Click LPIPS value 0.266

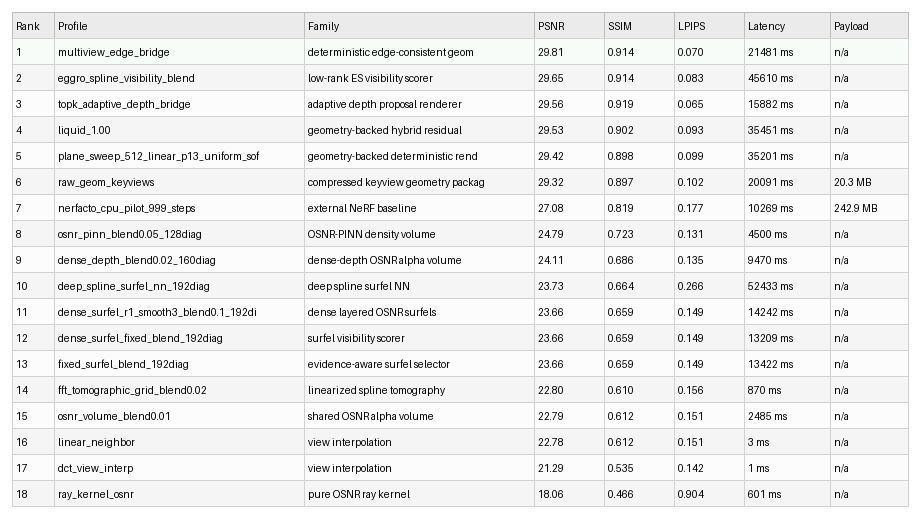click(x=690, y=286)
